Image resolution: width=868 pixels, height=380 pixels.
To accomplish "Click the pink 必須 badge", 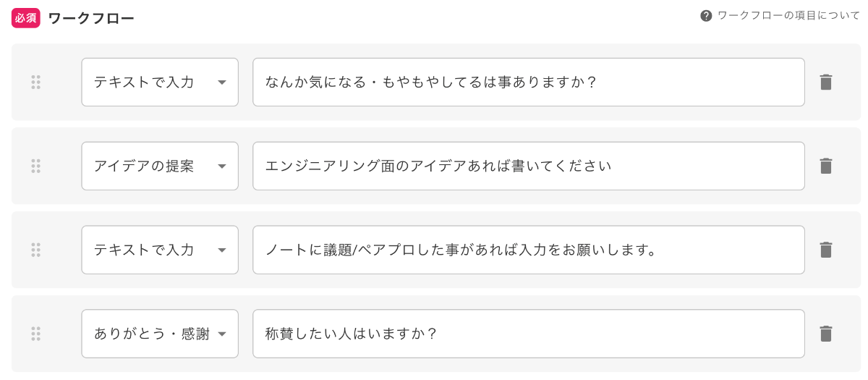I will point(25,18).
